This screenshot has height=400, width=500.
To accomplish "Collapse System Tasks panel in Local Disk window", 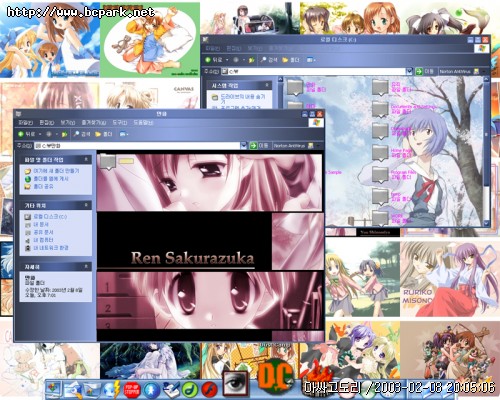I will coord(267,85).
